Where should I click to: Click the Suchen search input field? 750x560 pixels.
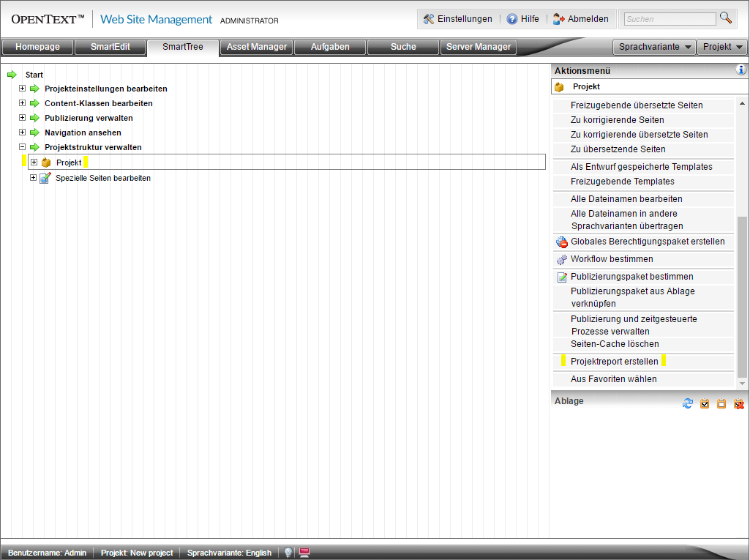[670, 19]
